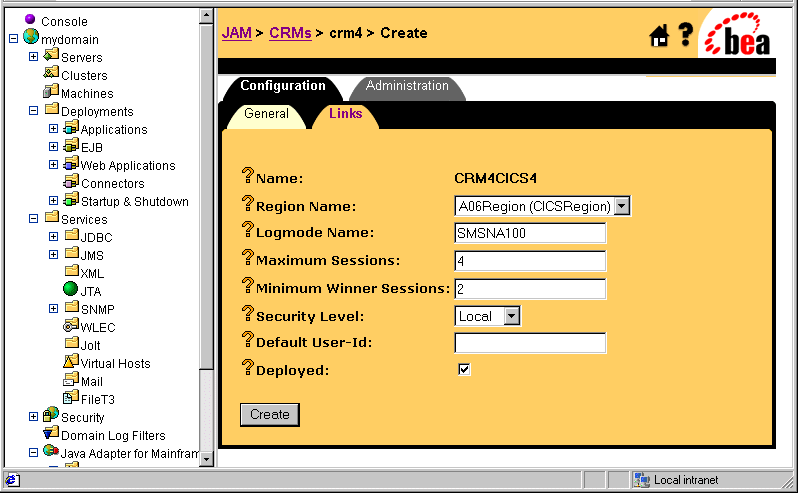Screen dimensions: 798x493
Task: Click the Console purple ball icon
Action: point(30,19)
